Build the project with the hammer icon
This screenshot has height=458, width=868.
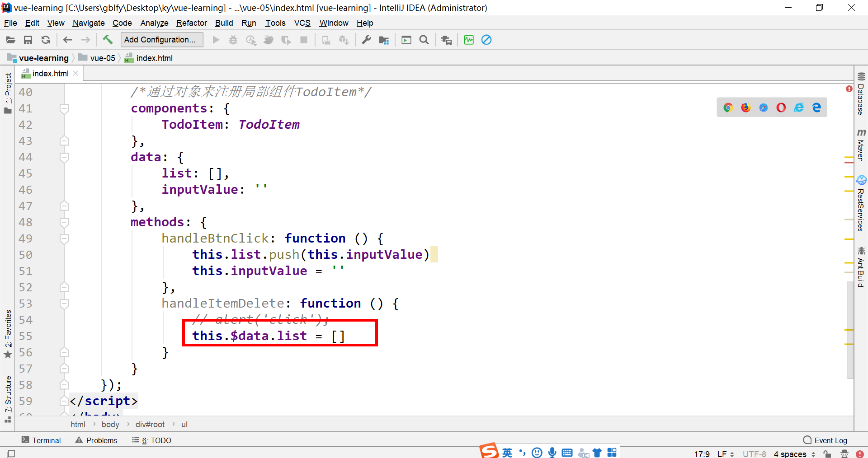click(108, 40)
